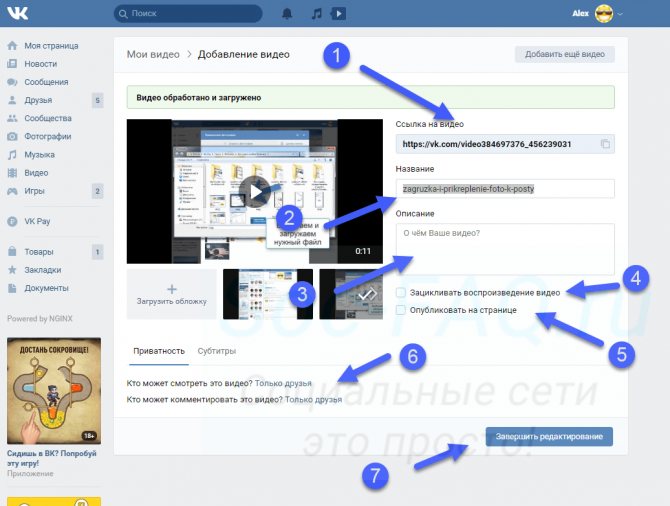Viewport: 670px width, 506px height.
Task: Click the camera icon beside Фотографии
Action: (12, 136)
